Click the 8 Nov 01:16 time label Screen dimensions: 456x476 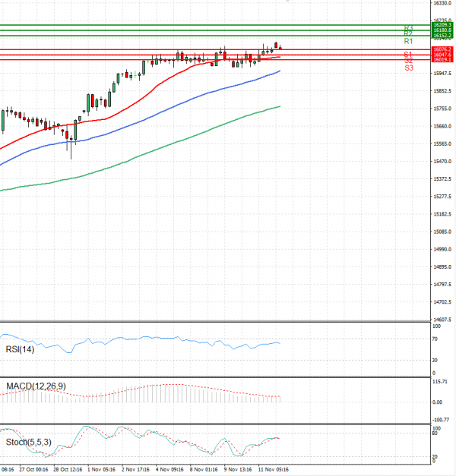tap(204, 470)
